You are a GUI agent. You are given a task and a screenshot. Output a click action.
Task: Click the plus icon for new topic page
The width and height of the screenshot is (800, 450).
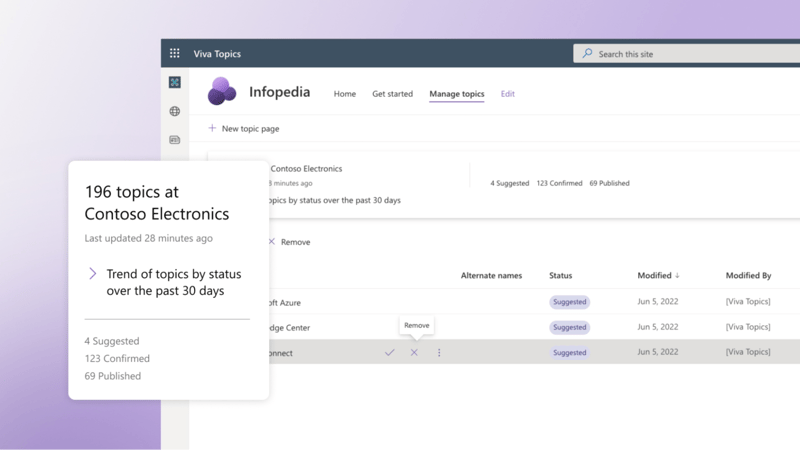[x=212, y=128]
